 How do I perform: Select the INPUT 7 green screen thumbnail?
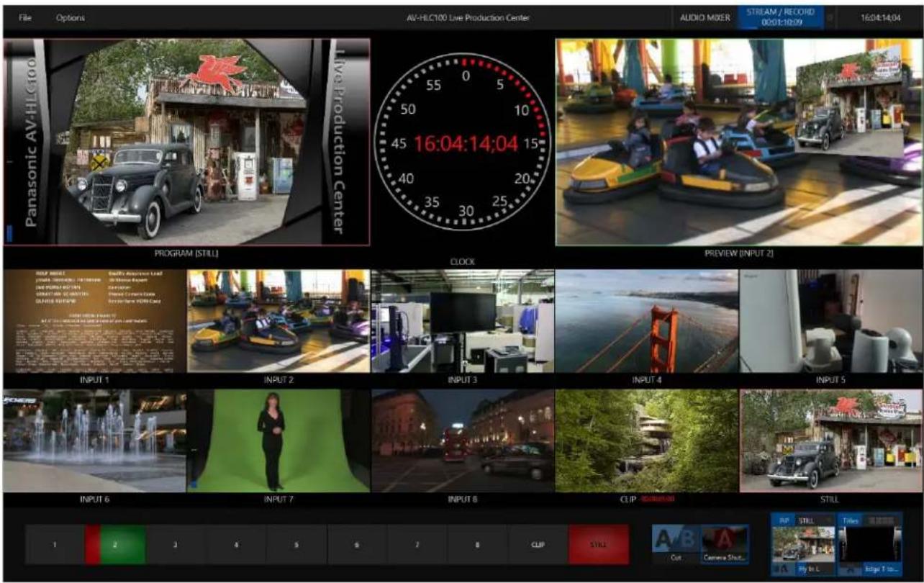(x=278, y=440)
